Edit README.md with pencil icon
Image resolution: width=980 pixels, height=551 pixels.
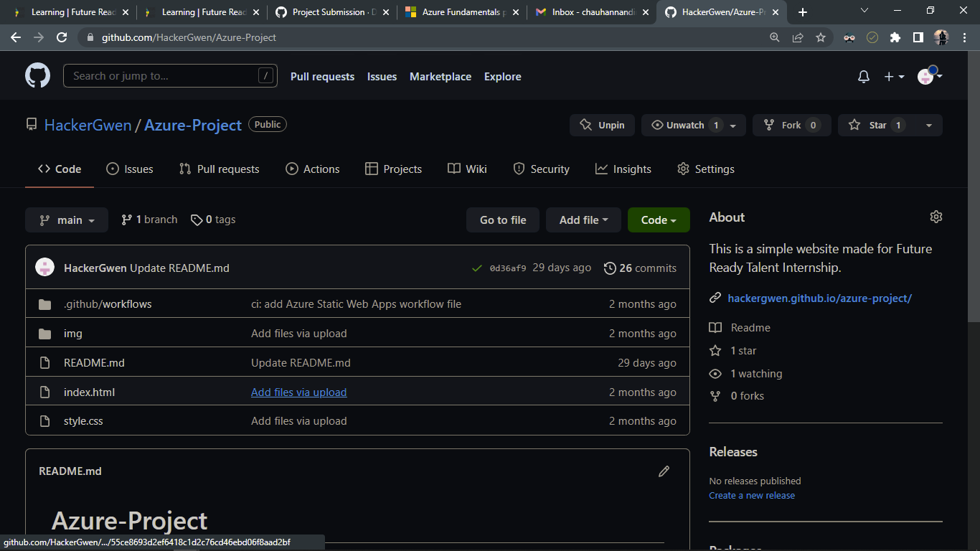(x=664, y=471)
